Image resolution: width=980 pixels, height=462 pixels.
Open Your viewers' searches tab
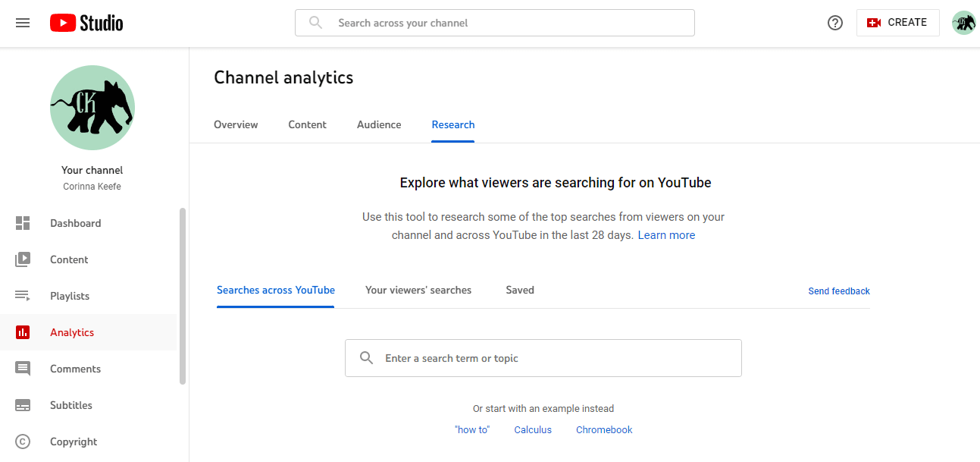(418, 290)
